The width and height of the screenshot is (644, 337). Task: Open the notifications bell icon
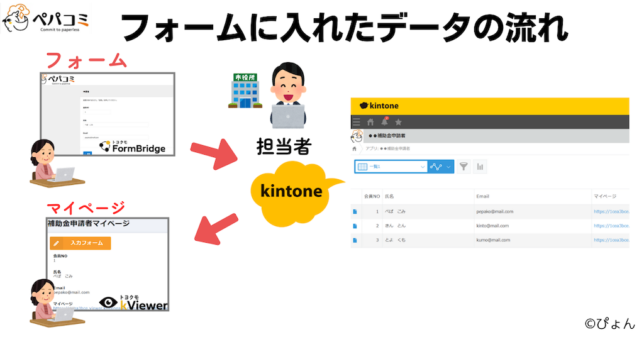384,121
